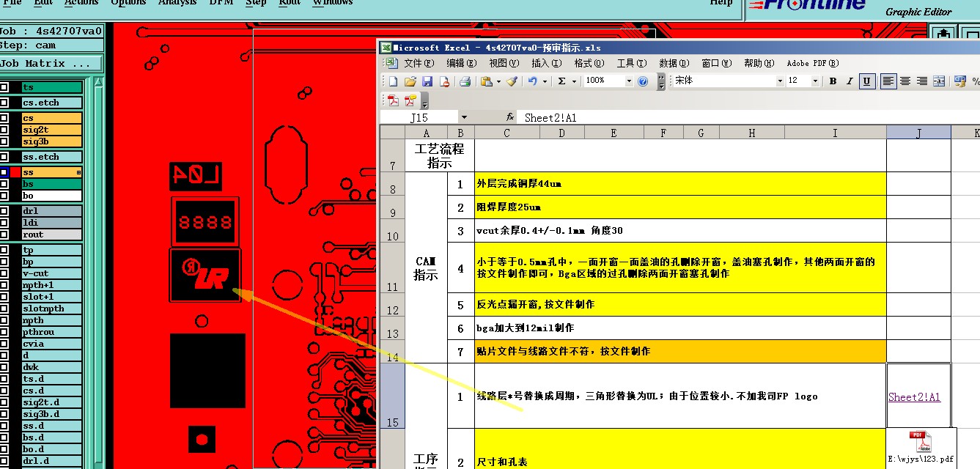This screenshot has width=980, height=469.
Task: Toggle Bold formatting
Action: [833, 81]
